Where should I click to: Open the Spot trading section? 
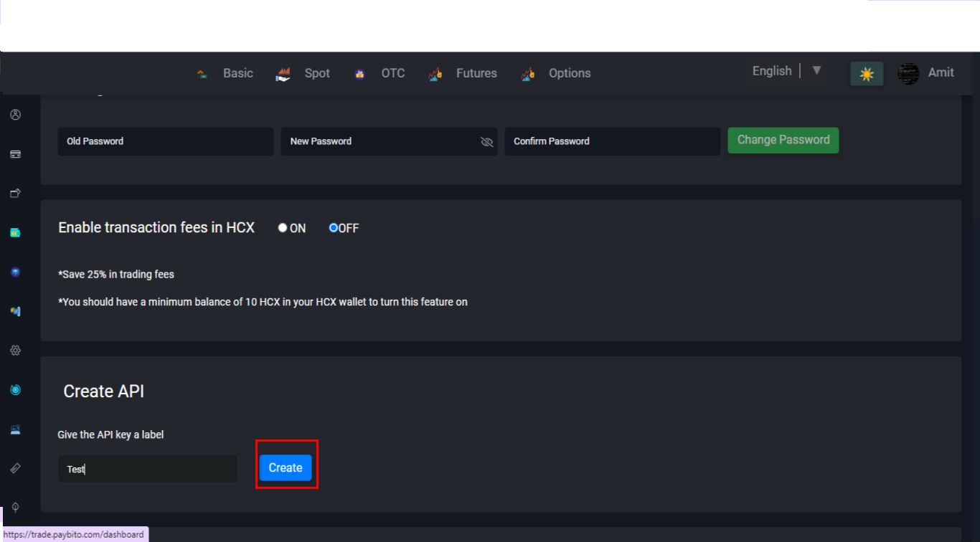click(x=316, y=73)
